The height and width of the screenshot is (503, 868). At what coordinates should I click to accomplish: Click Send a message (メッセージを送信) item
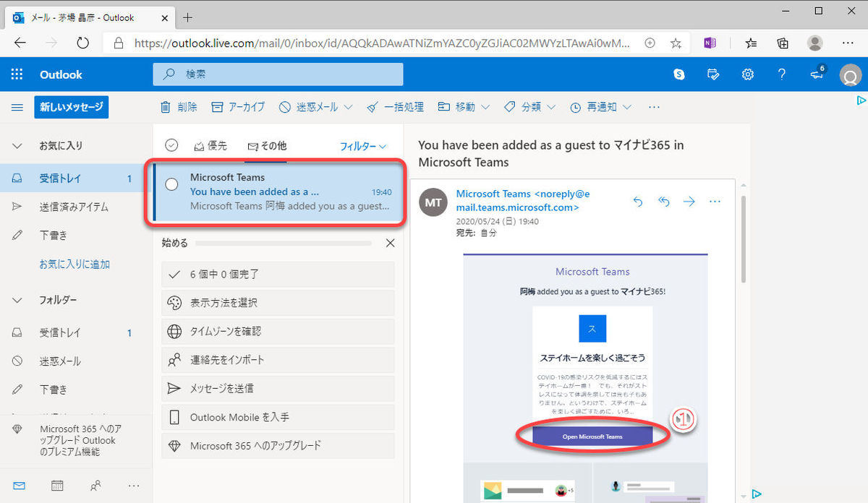pos(278,388)
